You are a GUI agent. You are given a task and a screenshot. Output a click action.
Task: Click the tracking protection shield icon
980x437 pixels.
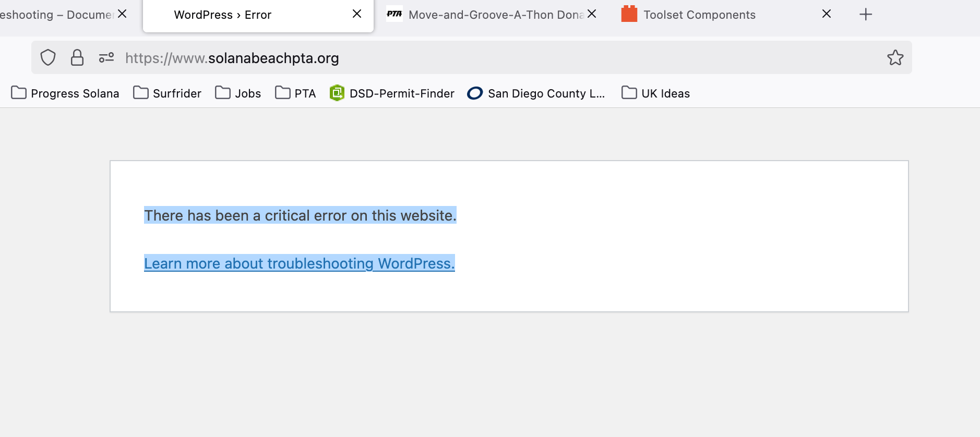(x=48, y=58)
